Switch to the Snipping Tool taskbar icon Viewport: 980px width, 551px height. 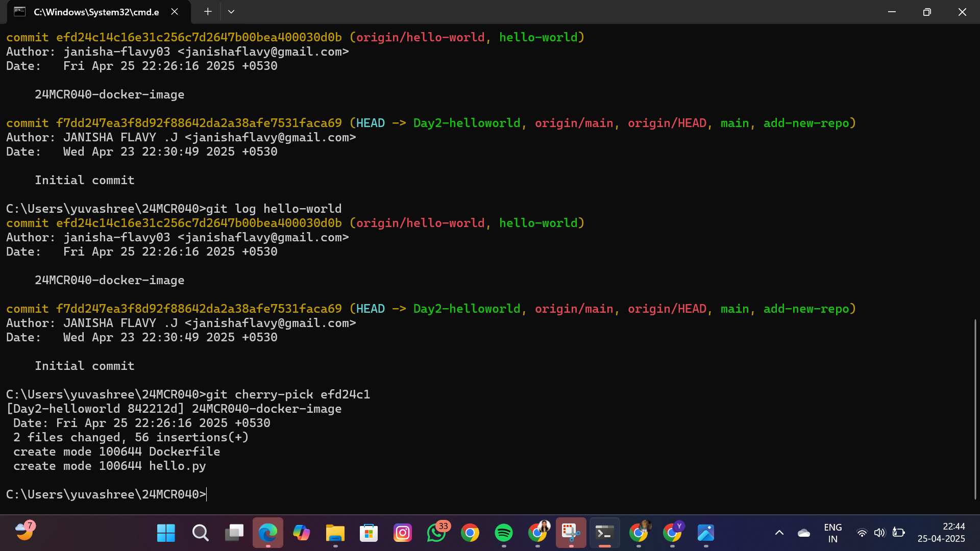pyautogui.click(x=571, y=533)
